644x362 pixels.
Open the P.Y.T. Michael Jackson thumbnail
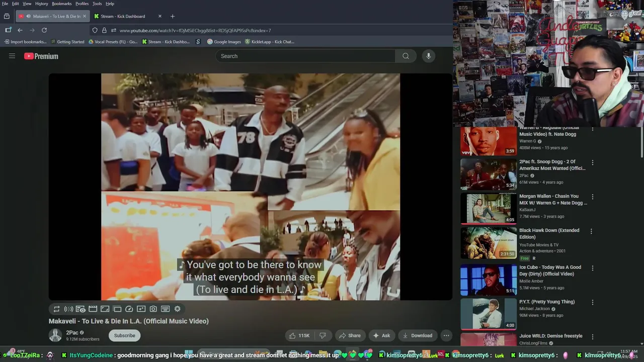click(489, 314)
